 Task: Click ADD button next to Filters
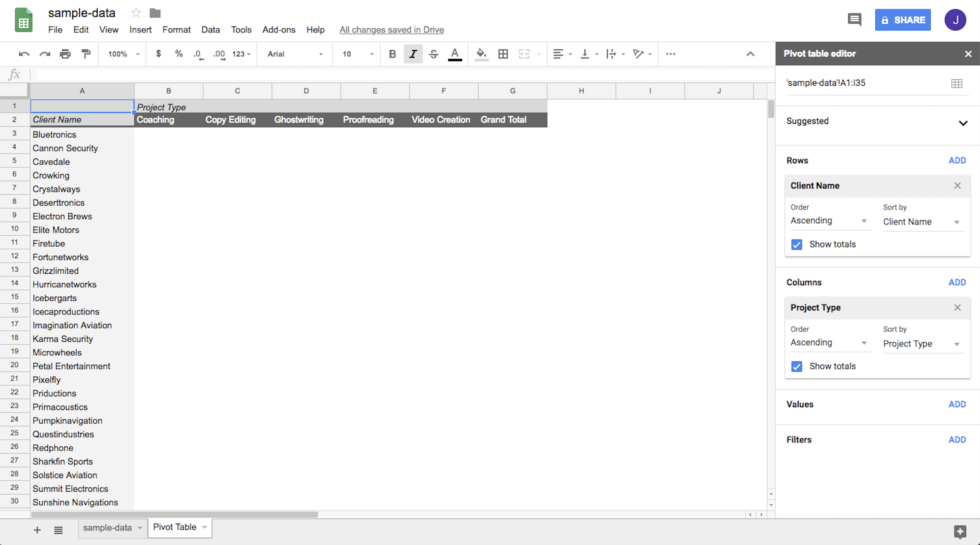point(957,440)
